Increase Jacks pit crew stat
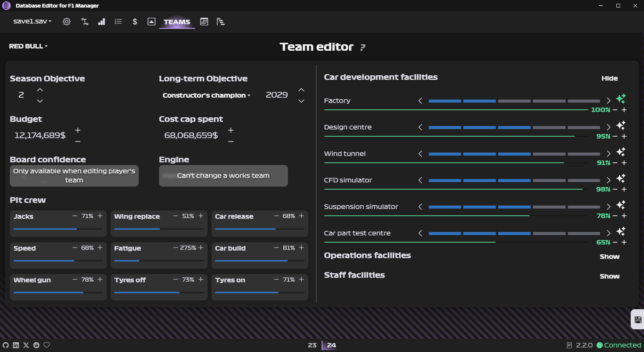This screenshot has width=644, height=352. point(100,216)
